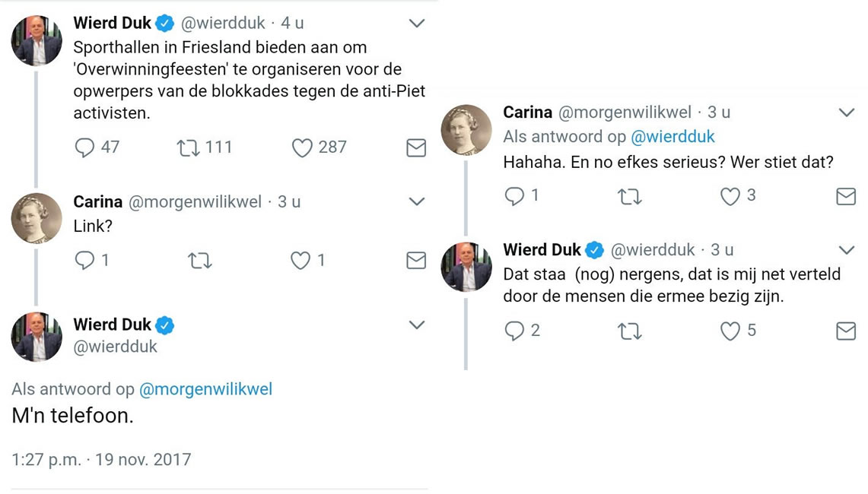This screenshot has height=494, width=868.
Task: Send the Sporthallen tweet via direct message
Action: [x=416, y=148]
